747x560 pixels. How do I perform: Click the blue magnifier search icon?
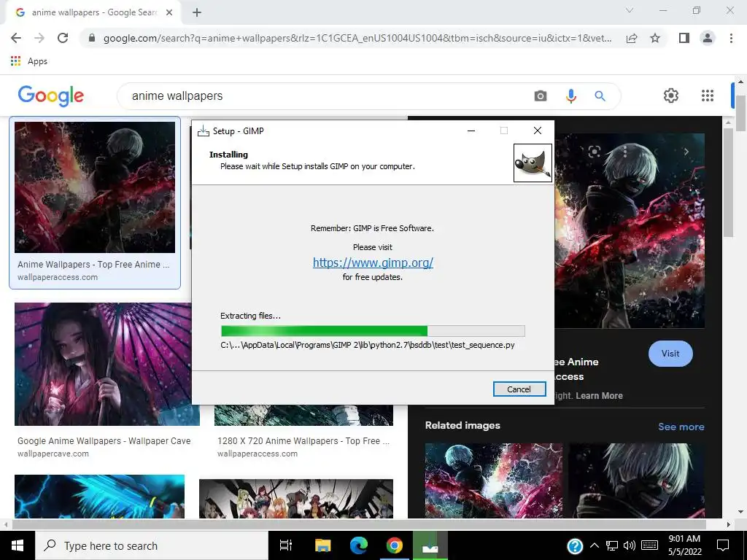(600, 96)
